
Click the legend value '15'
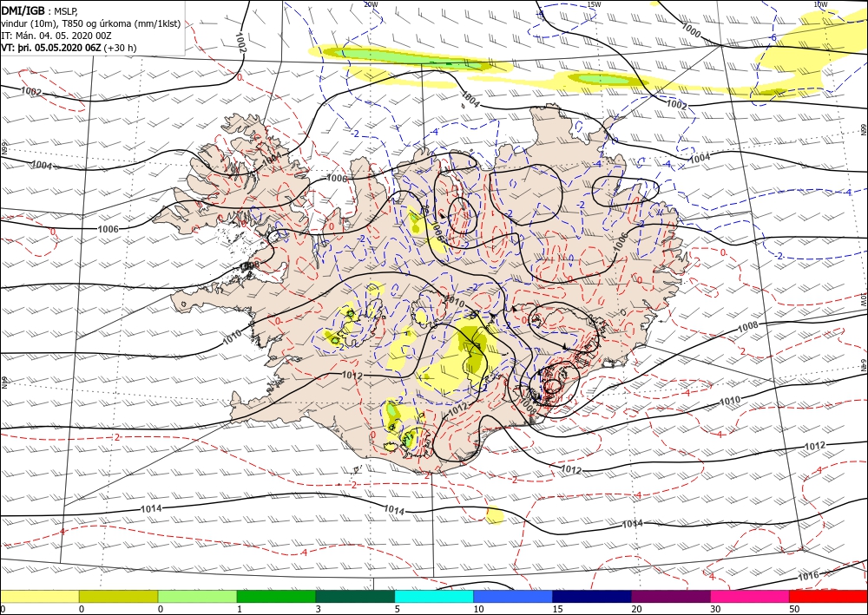pyautogui.click(x=557, y=609)
